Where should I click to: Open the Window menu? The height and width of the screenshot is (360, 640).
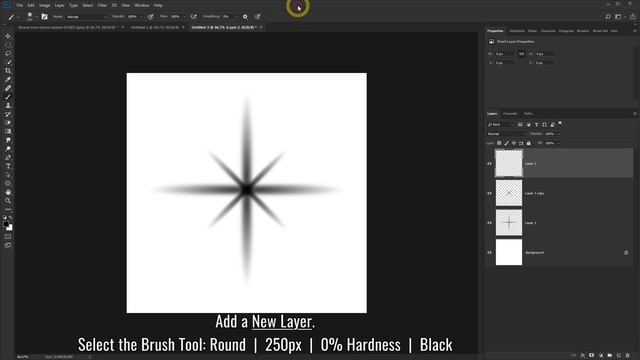142,5
